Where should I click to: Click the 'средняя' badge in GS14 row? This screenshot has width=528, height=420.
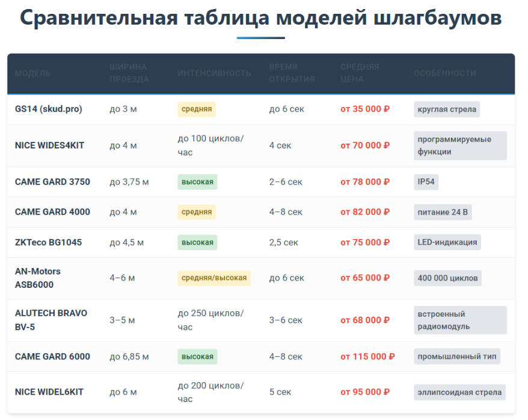point(197,109)
